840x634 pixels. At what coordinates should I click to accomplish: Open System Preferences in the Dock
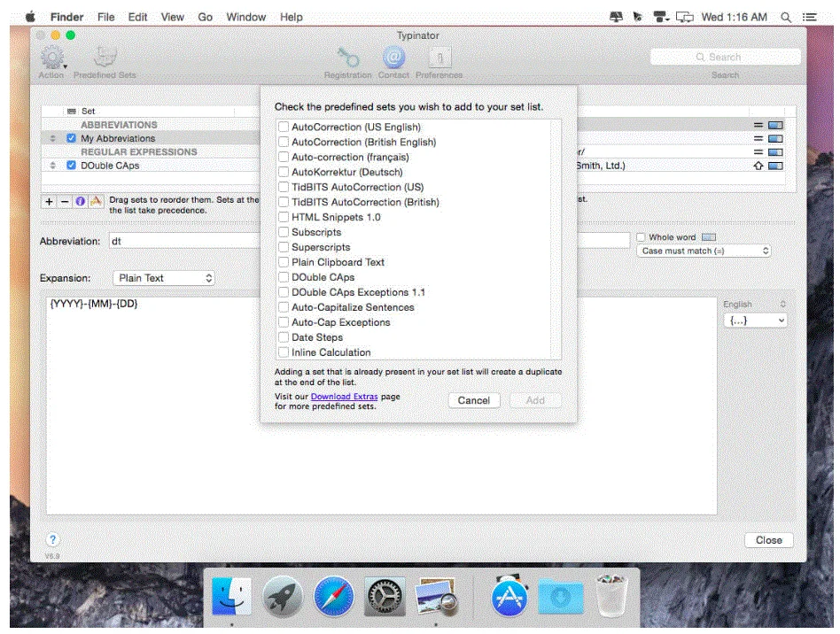click(x=384, y=596)
